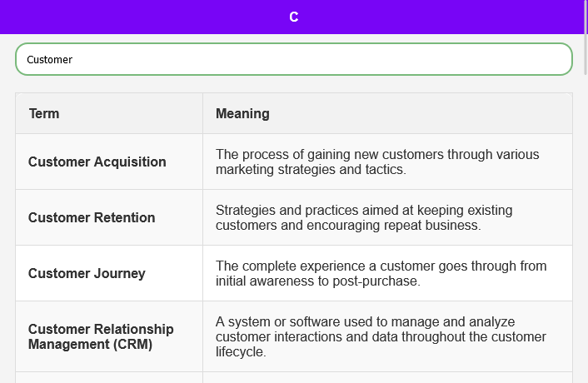Click the "Term" column header

44,113
